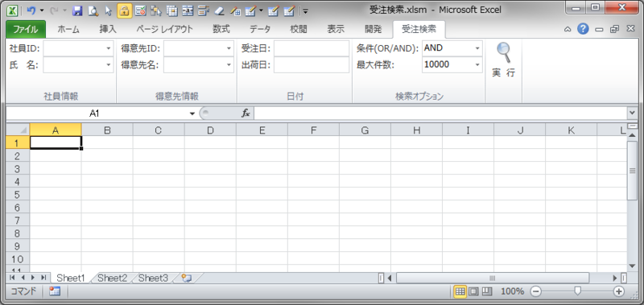This screenshot has width=644, height=305.
Task: Click the sorted list lines icon
Action: point(204,10)
